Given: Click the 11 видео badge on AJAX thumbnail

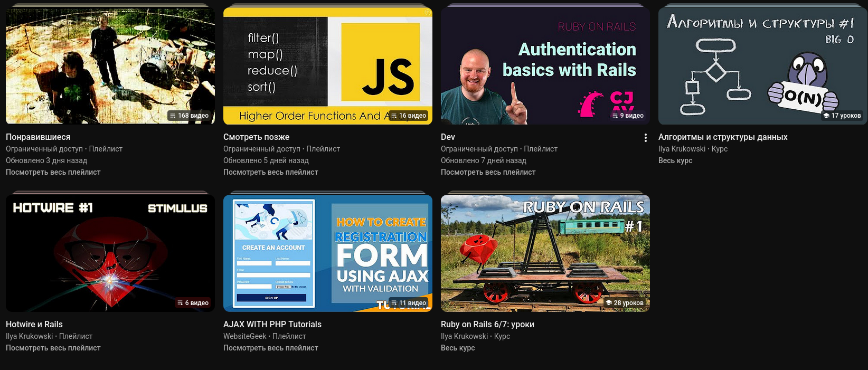Looking at the screenshot, I should 409,303.
